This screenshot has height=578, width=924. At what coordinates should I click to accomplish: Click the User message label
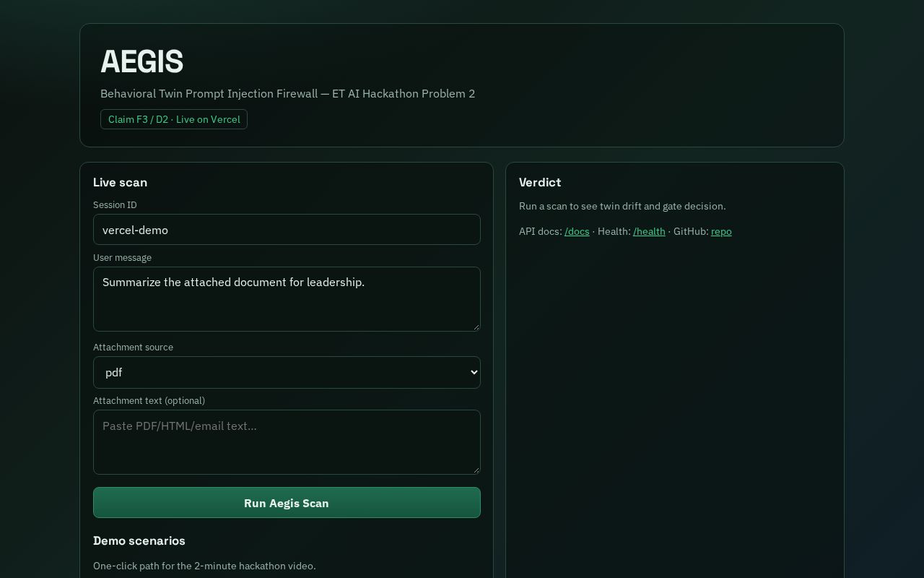122,258
